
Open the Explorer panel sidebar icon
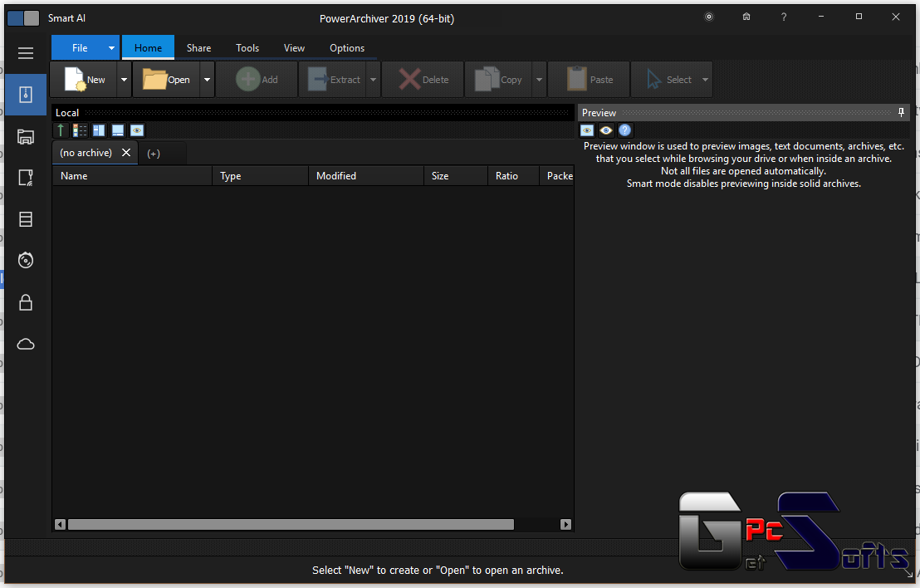[x=25, y=137]
